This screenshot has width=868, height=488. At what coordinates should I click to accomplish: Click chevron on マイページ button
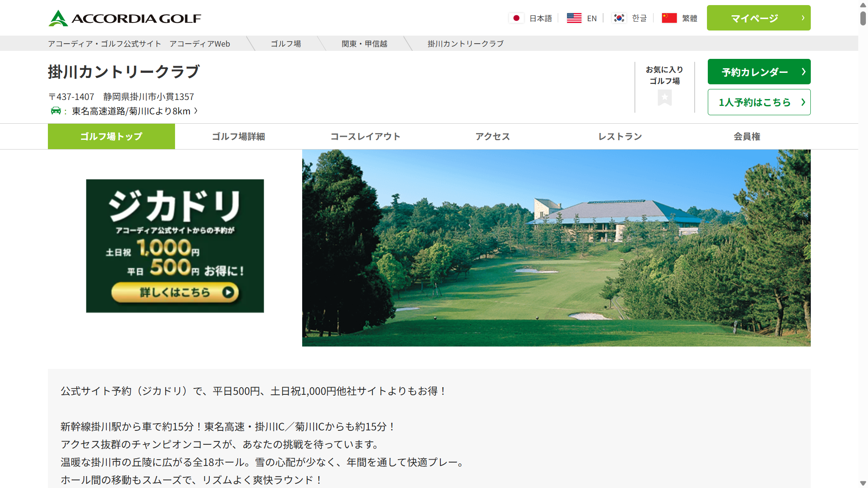click(803, 18)
